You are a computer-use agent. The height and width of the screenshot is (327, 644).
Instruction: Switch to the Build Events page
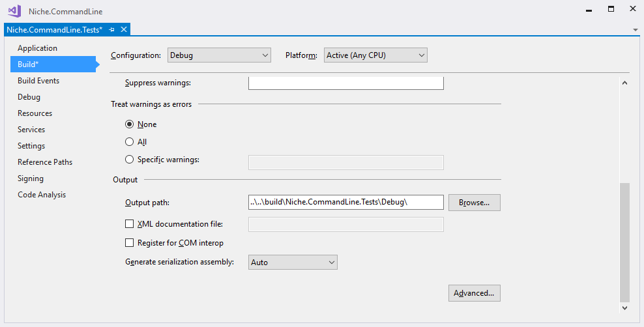point(38,80)
